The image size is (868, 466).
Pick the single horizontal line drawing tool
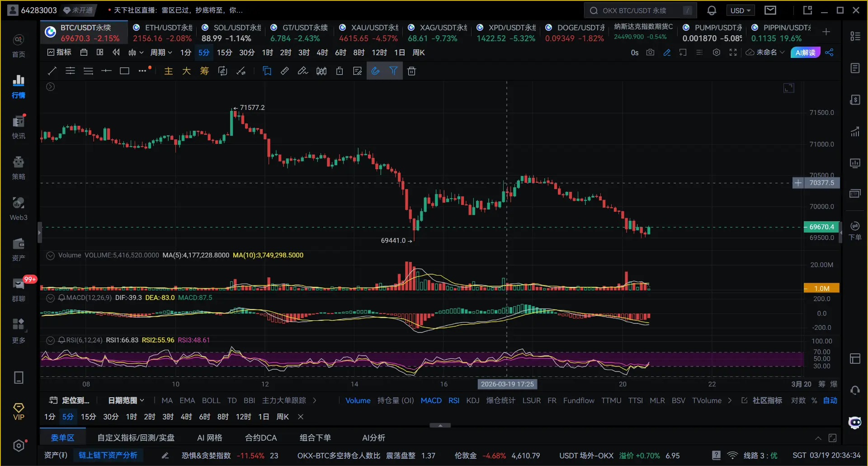tap(106, 71)
